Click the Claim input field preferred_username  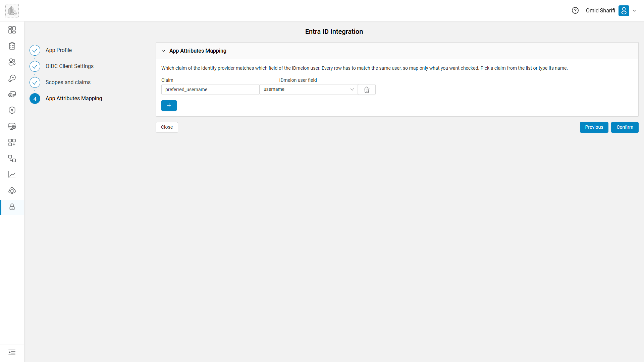[x=210, y=89]
